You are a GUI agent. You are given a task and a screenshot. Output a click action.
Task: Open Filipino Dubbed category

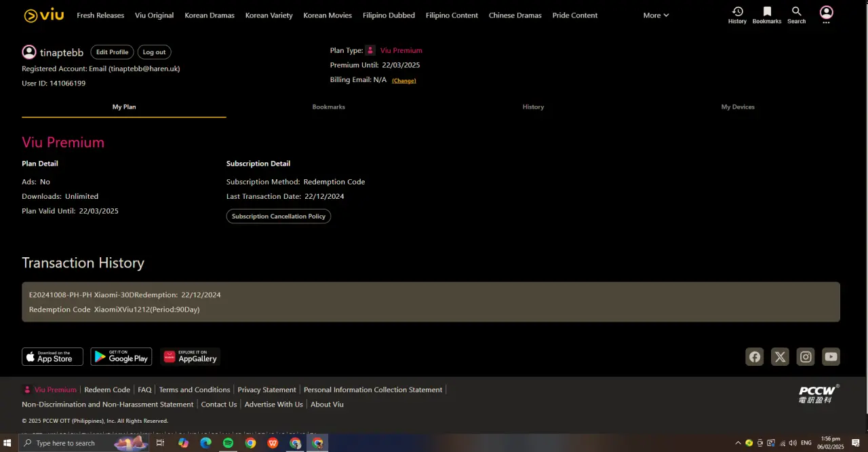click(x=389, y=15)
